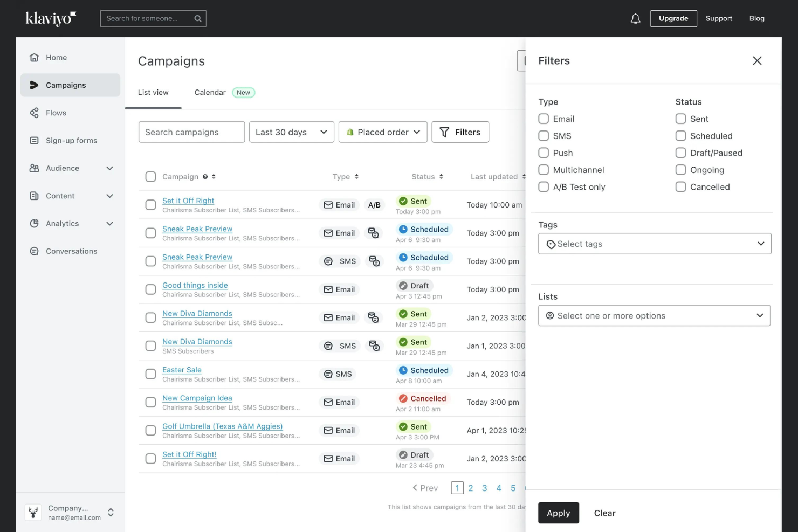798x532 pixels.
Task: Go to Home in sidebar
Action: coord(70,58)
